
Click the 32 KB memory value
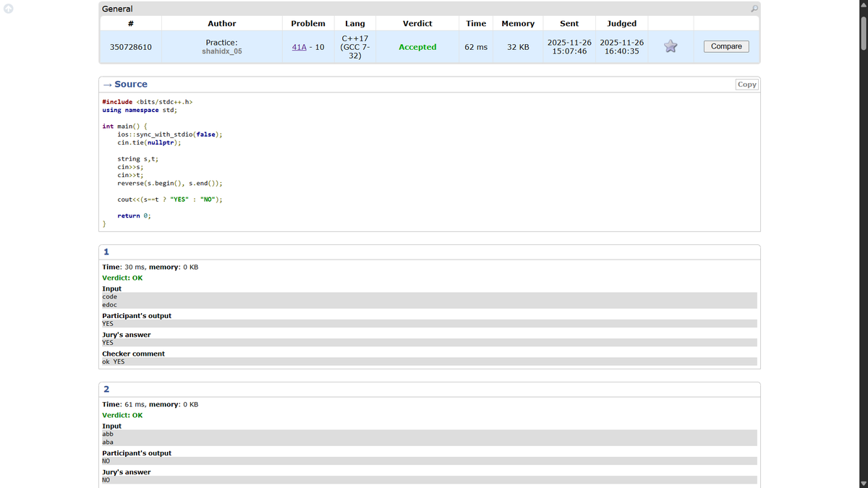pyautogui.click(x=518, y=47)
